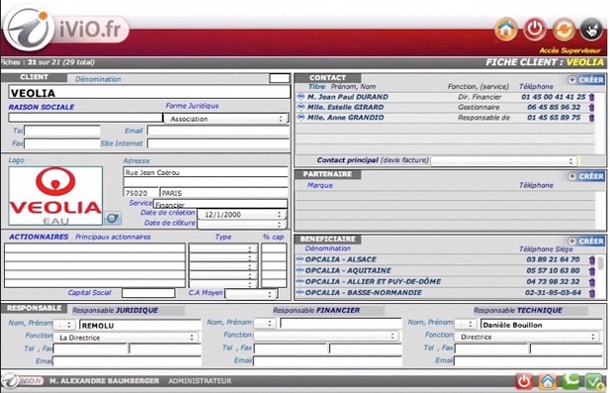This screenshot has height=393, width=610.
Task: Open contact Mlle. Anne GRANDIO arrow icon
Action: [x=300, y=117]
